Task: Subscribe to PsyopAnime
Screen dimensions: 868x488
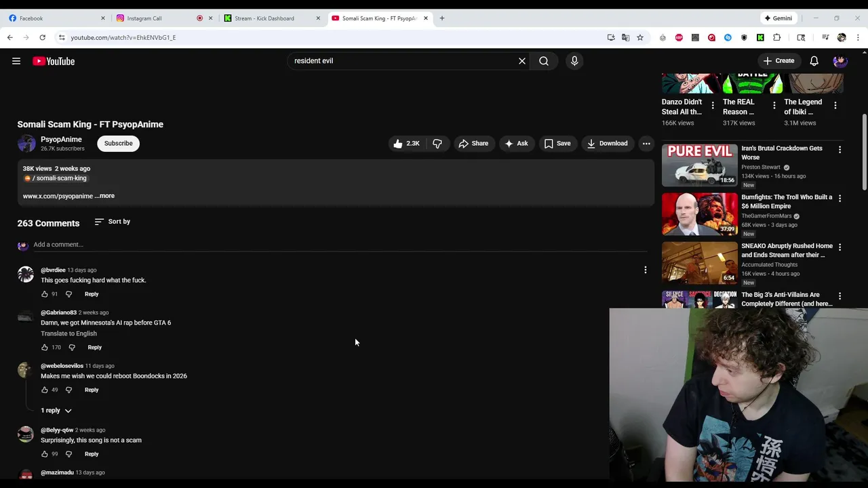Action: point(119,144)
